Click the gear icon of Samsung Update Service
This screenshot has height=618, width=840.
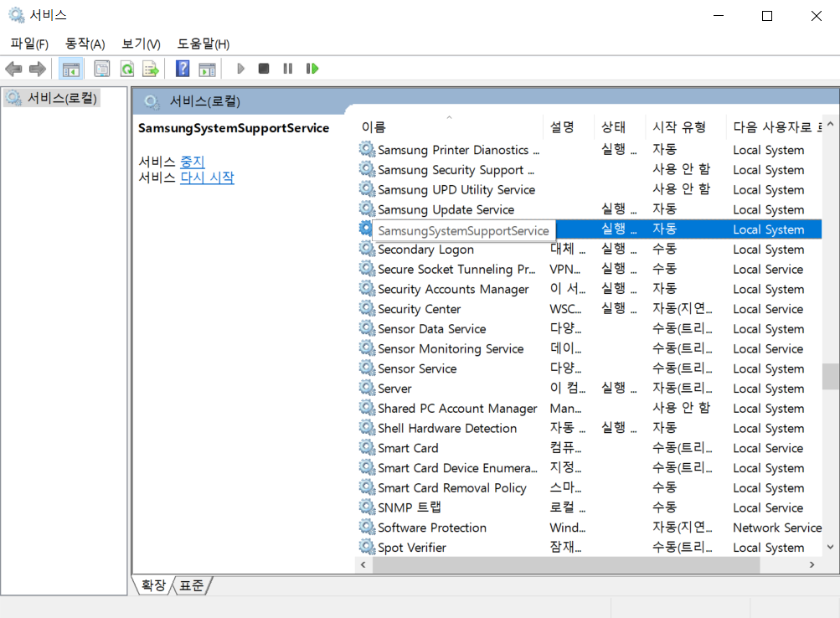point(367,209)
